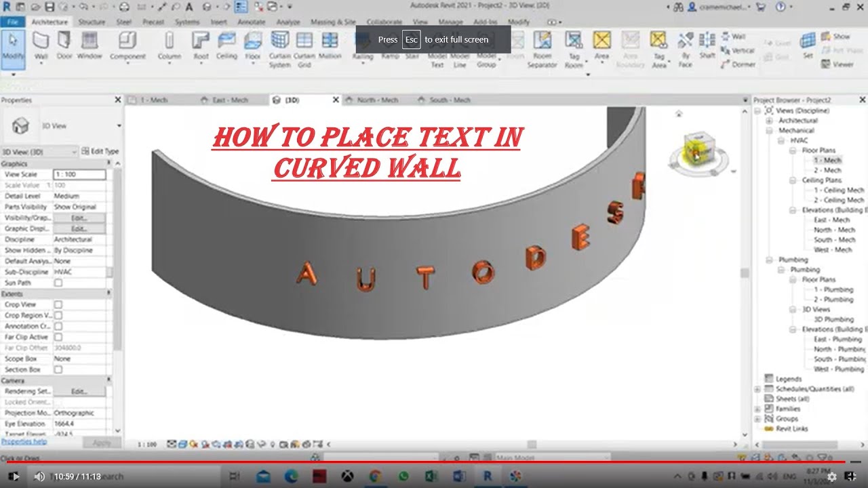This screenshot has height=488, width=868.
Task: Select the Window tool
Action: (90, 45)
